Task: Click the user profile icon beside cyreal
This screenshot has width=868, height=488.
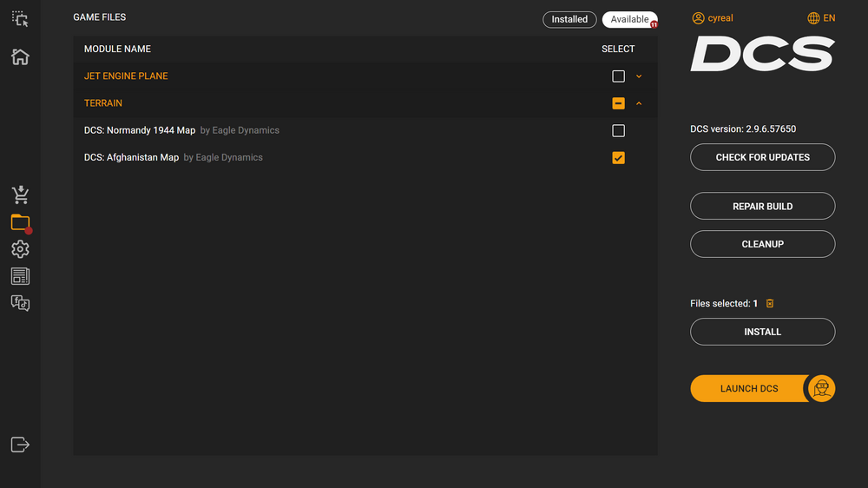Action: 698,18
